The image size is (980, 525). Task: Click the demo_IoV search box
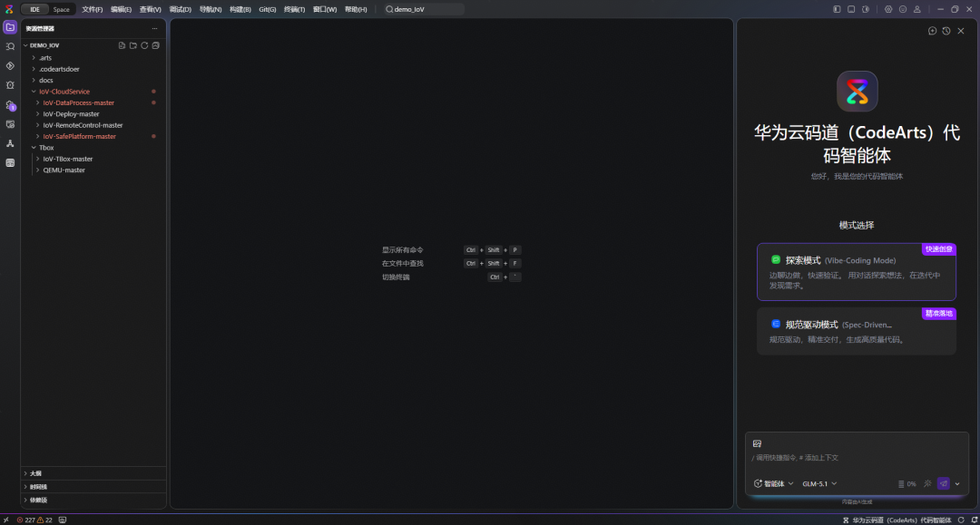[x=423, y=9]
